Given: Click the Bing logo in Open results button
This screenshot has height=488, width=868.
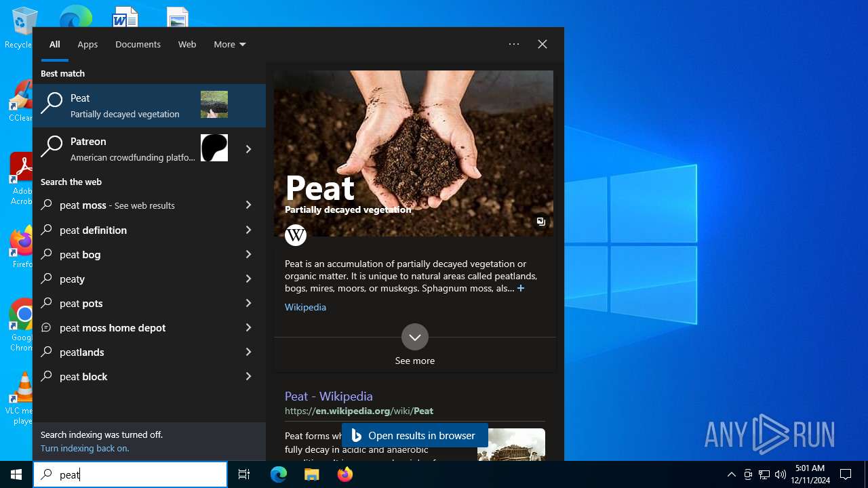Looking at the screenshot, I should [357, 436].
